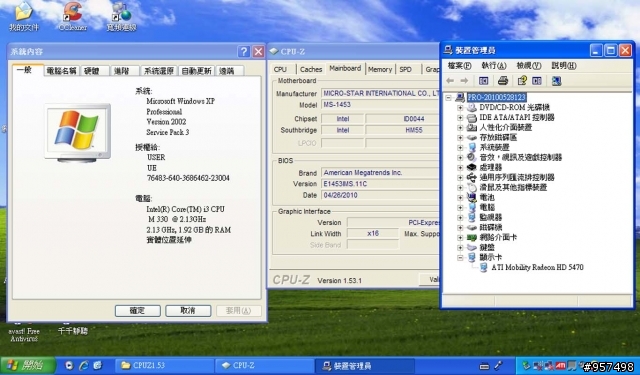The image size is (640, 375).
Task: Select the 人性化介面裝置 tree row
Action: [x=505, y=127]
